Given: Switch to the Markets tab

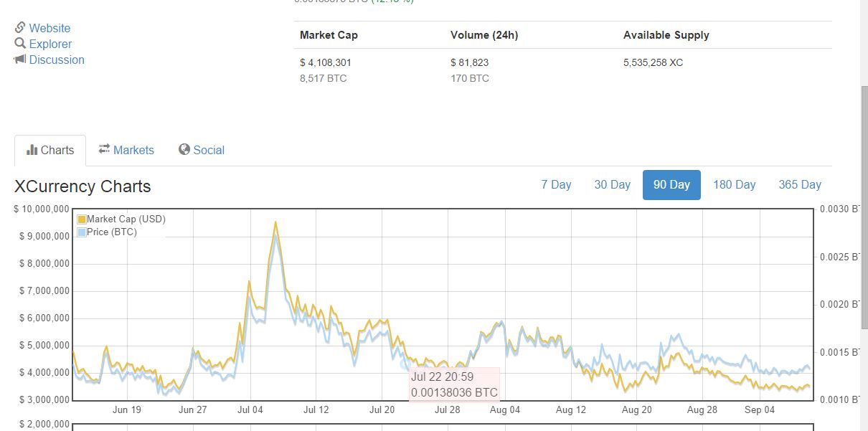Looking at the screenshot, I should [126, 150].
